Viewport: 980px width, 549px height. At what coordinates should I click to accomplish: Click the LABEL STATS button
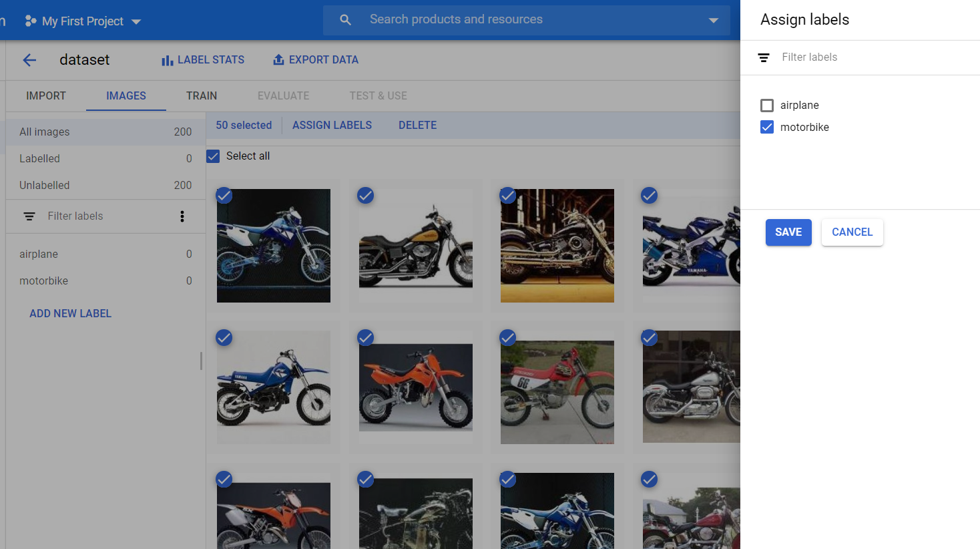203,60
